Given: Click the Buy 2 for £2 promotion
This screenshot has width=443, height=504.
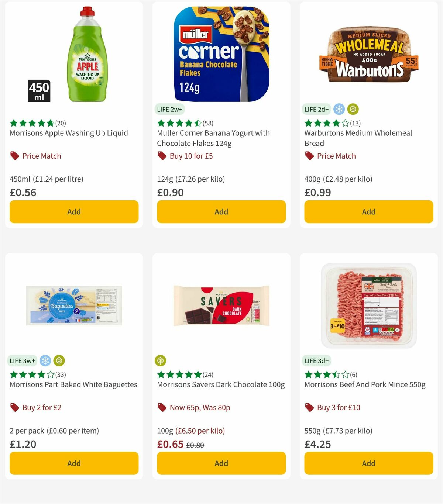Looking at the screenshot, I should pyautogui.click(x=42, y=407).
